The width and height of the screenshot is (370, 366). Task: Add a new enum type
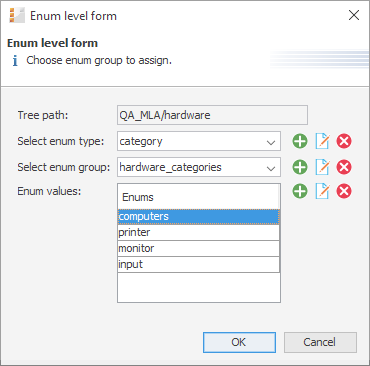click(x=300, y=141)
